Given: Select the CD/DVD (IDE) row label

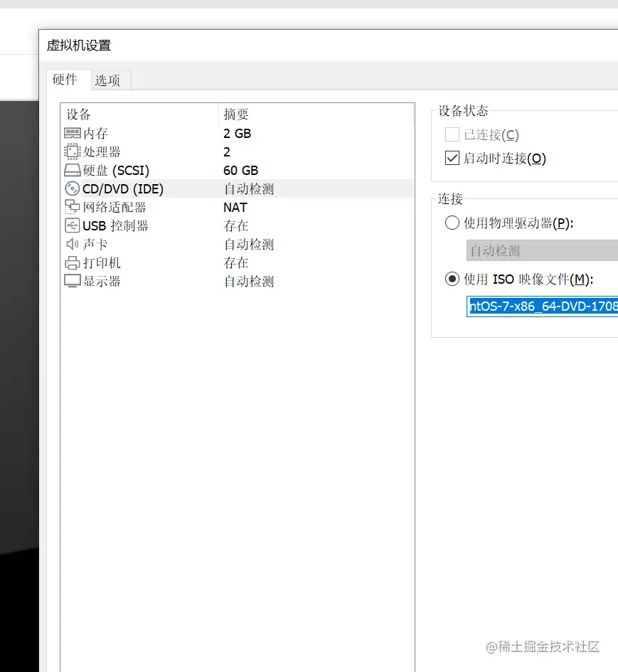Looking at the screenshot, I should 123,188.
